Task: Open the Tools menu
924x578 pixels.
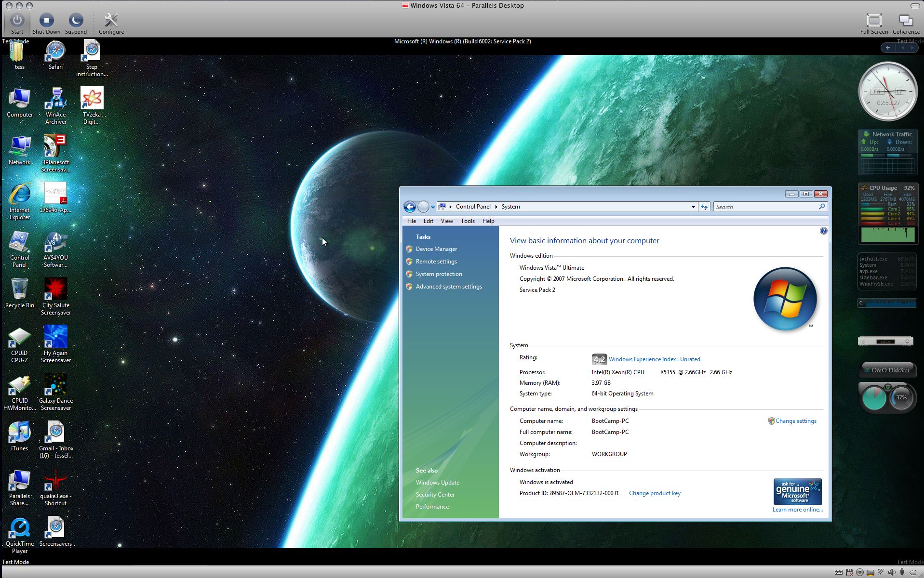Action: (x=468, y=221)
